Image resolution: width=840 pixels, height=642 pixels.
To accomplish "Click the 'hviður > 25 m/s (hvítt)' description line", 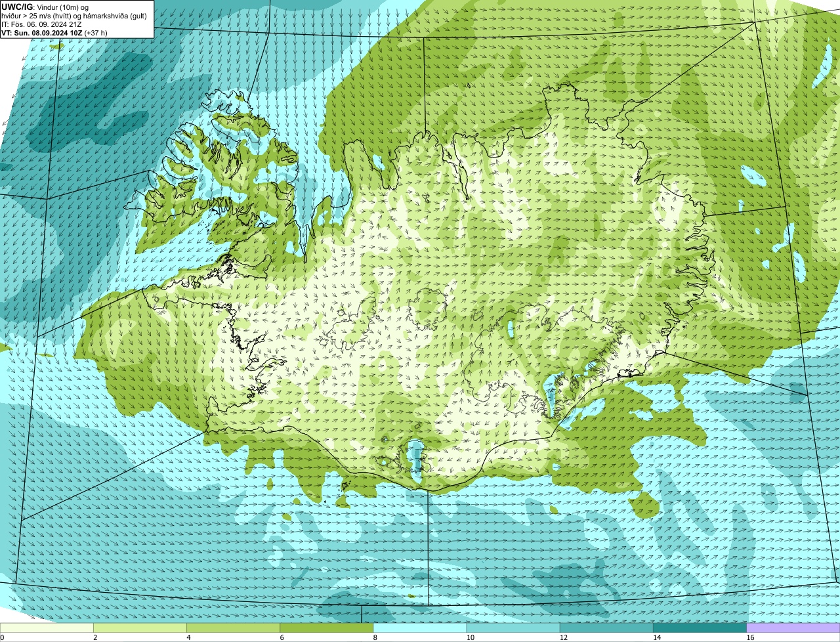I will 74,16.
